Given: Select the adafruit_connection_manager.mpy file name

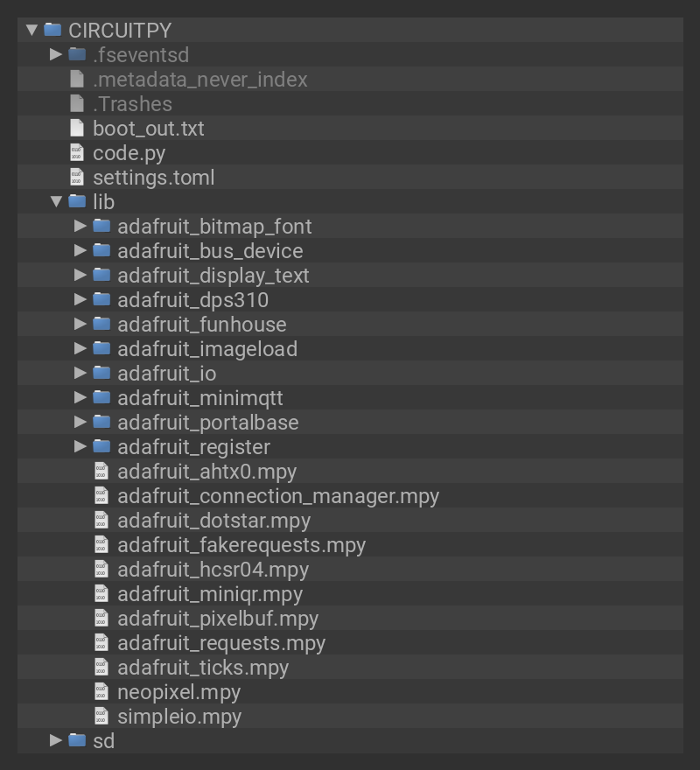Looking at the screenshot, I should point(277,495).
